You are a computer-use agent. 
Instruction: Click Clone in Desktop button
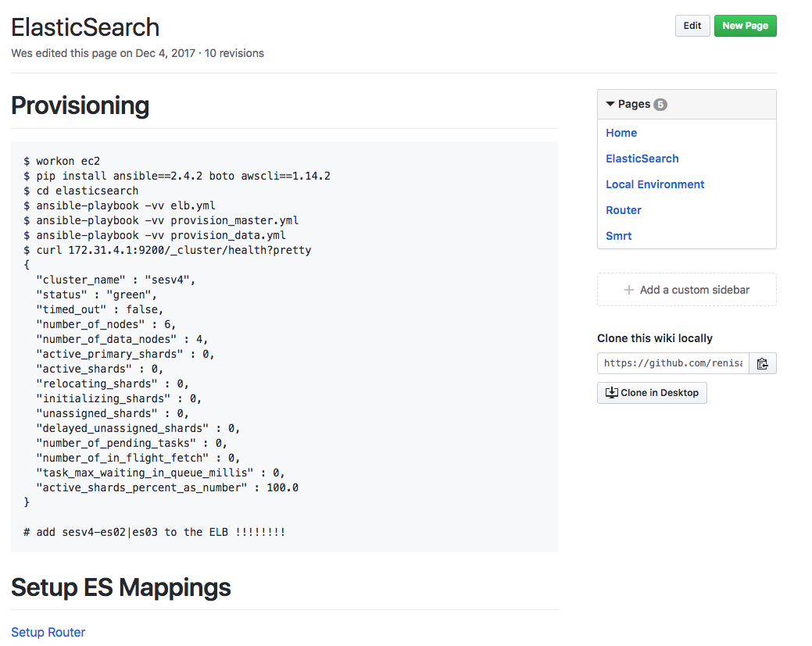click(652, 393)
